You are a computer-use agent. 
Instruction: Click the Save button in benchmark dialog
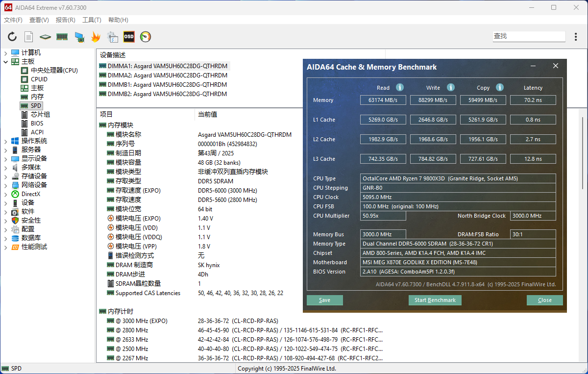324,300
